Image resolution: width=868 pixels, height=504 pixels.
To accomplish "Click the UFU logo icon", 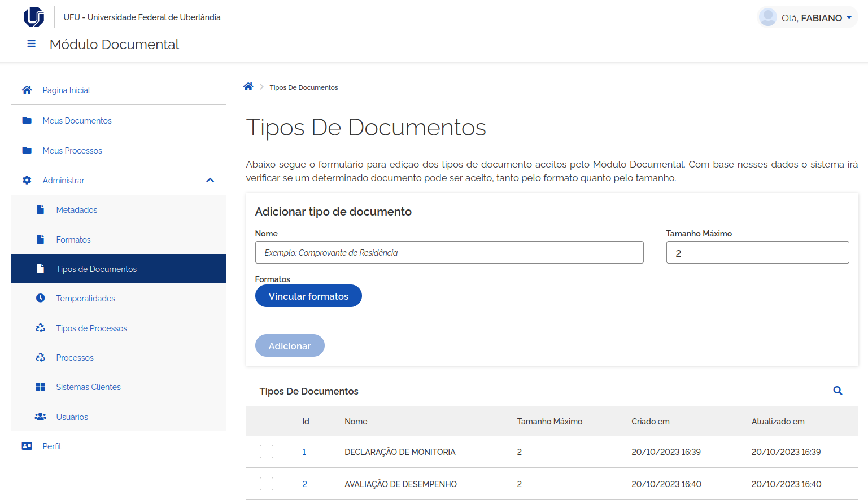I will pos(34,17).
